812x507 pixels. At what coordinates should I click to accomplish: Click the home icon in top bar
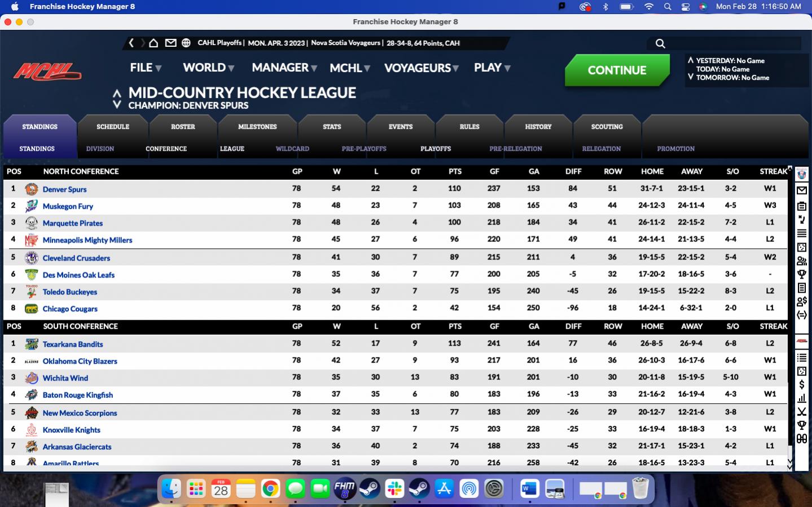click(153, 43)
